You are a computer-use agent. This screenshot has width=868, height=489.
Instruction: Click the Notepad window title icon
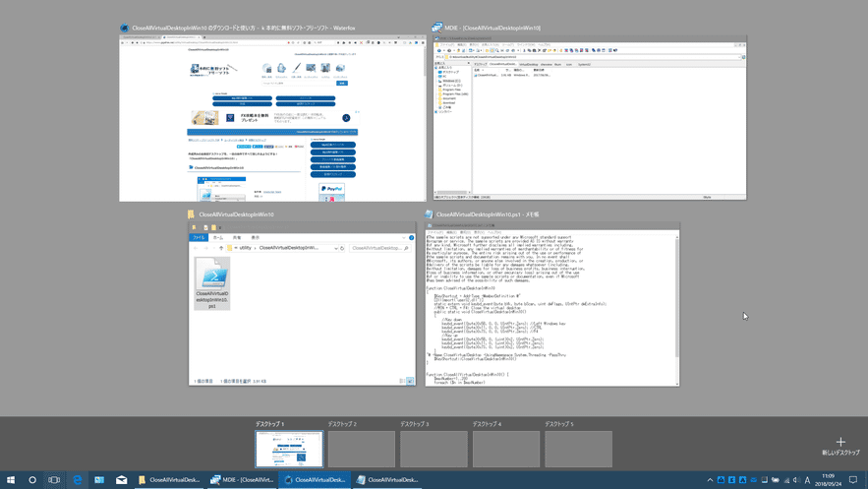pos(429,214)
